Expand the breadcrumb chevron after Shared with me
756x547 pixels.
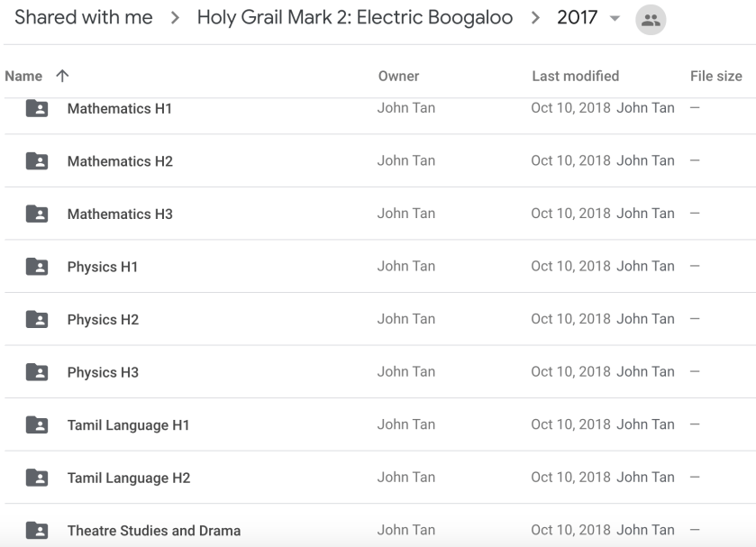pos(175,19)
